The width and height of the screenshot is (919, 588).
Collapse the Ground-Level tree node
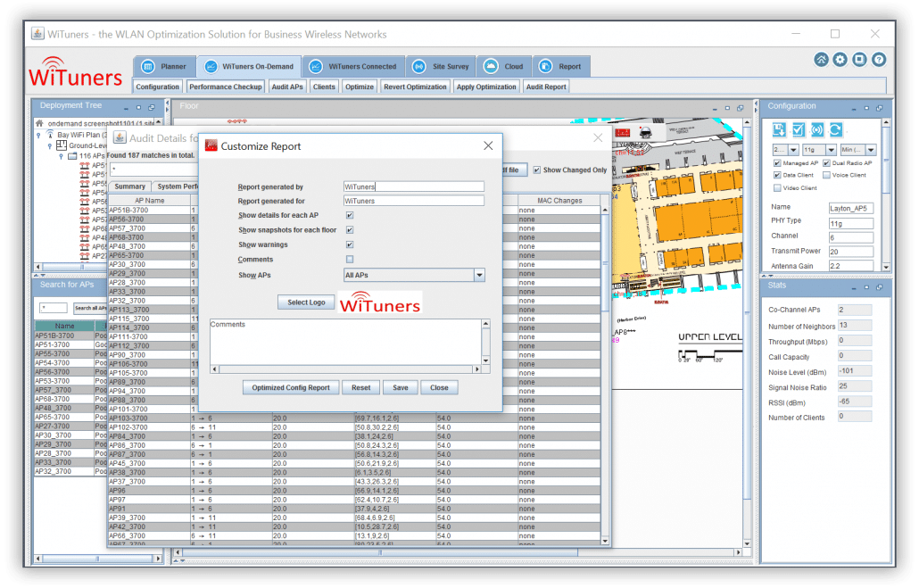pyautogui.click(x=50, y=146)
